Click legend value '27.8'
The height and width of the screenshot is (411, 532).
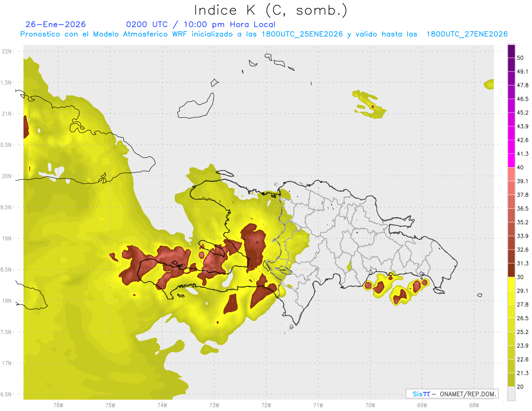click(x=522, y=304)
